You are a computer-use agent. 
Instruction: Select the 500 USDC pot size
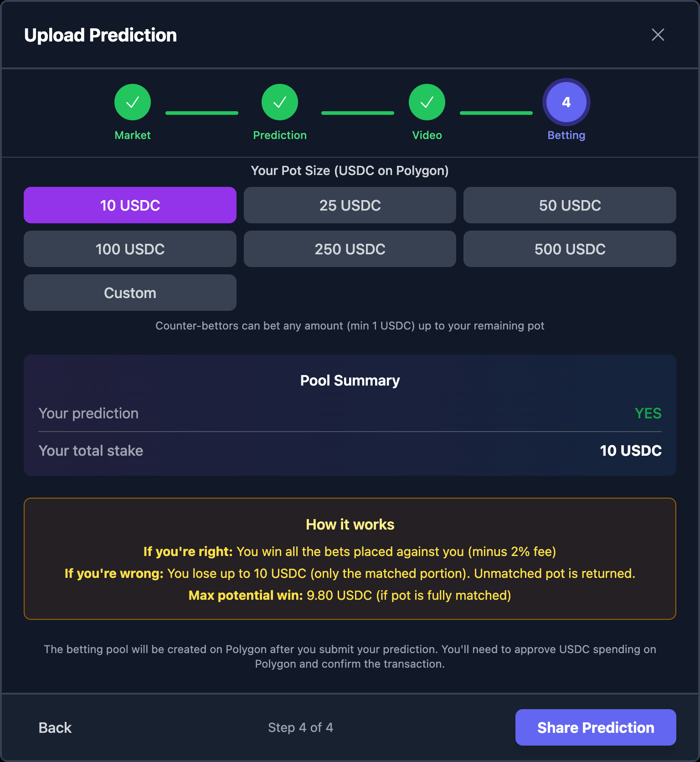tap(569, 249)
